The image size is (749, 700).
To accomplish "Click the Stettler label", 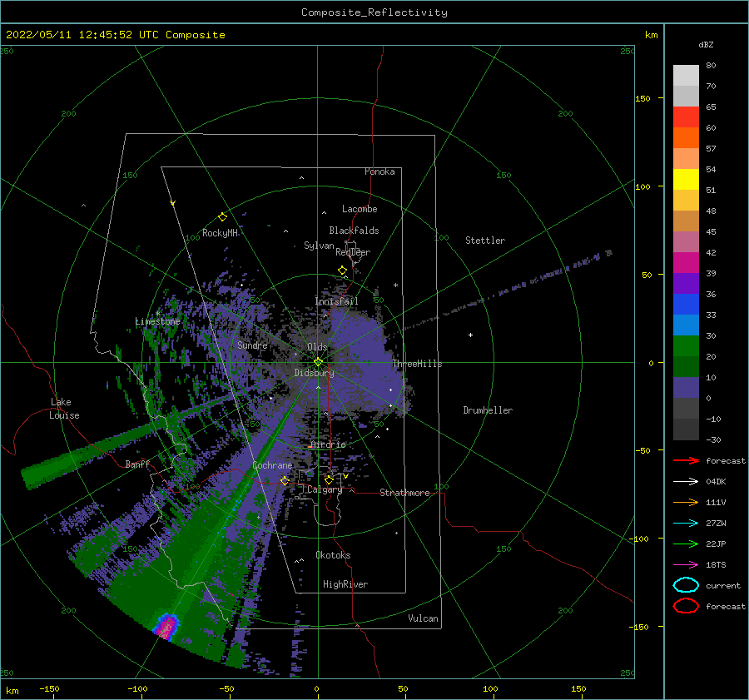I will coord(485,241).
